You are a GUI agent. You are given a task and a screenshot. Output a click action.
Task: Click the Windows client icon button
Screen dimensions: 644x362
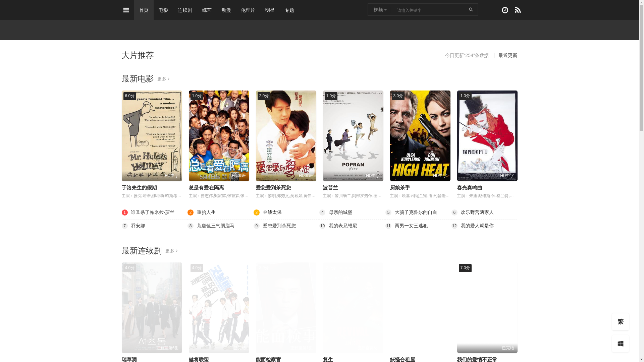tap(621, 344)
